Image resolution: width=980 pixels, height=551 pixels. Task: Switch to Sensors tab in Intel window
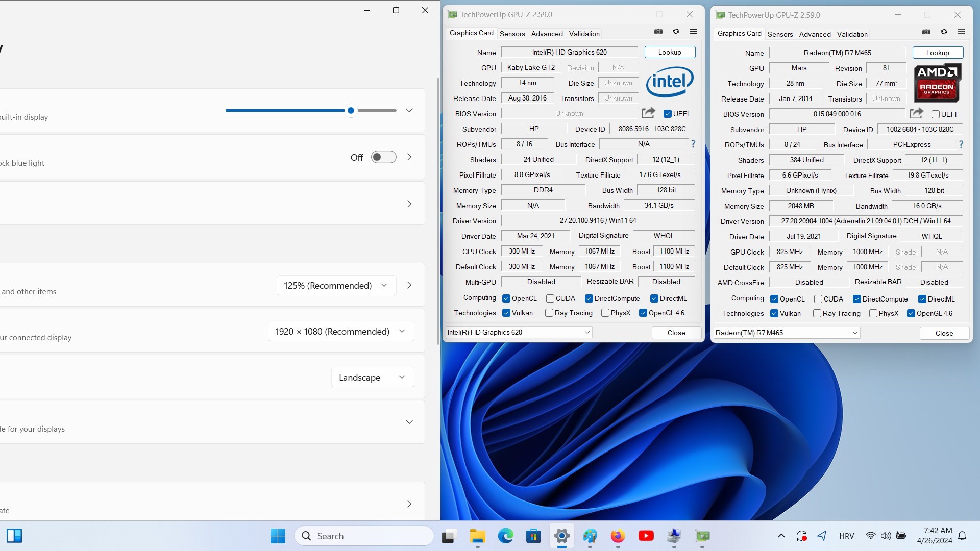pyautogui.click(x=512, y=34)
